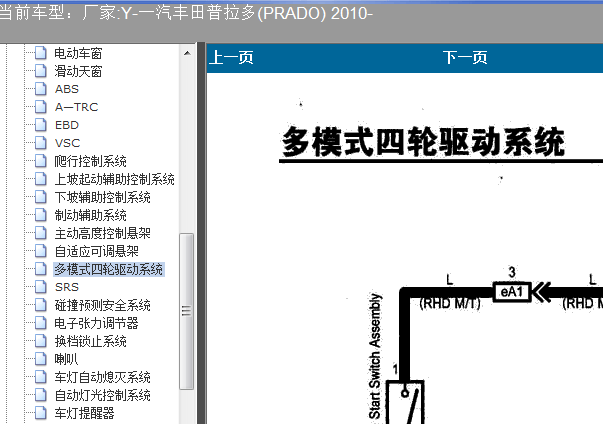This screenshot has width=603, height=424.
Task: Open 车灯提醒器 entry
Action: pos(84,413)
